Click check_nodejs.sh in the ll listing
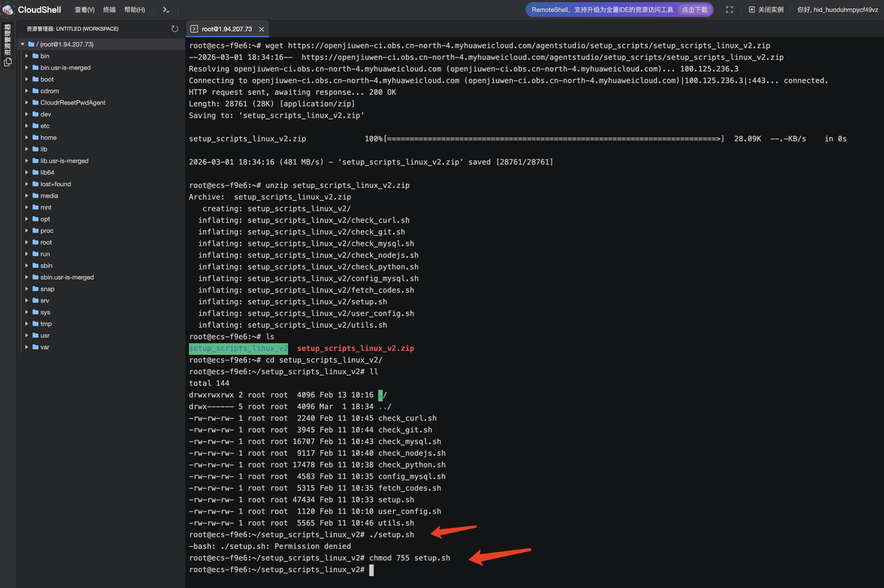This screenshot has height=588, width=884. click(412, 453)
